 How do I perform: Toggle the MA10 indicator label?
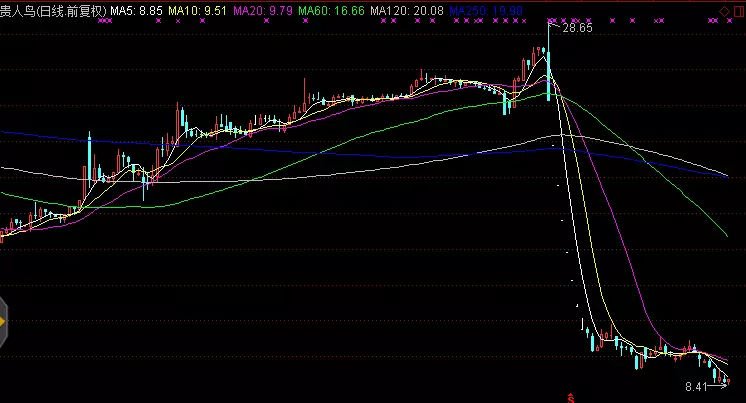click(197, 9)
